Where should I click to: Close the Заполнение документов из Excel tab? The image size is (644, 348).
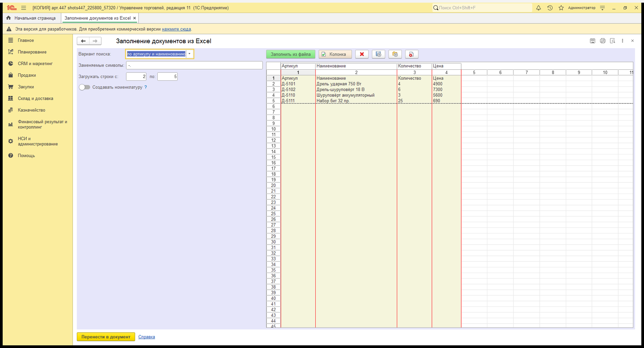pyautogui.click(x=135, y=18)
